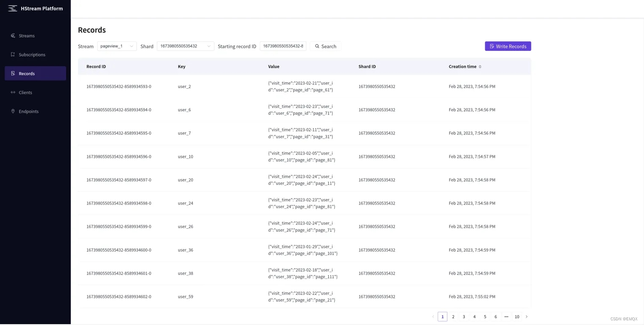Click the Records document icon in sidebar
Screen dimensions: 644x325
[x=13, y=73]
